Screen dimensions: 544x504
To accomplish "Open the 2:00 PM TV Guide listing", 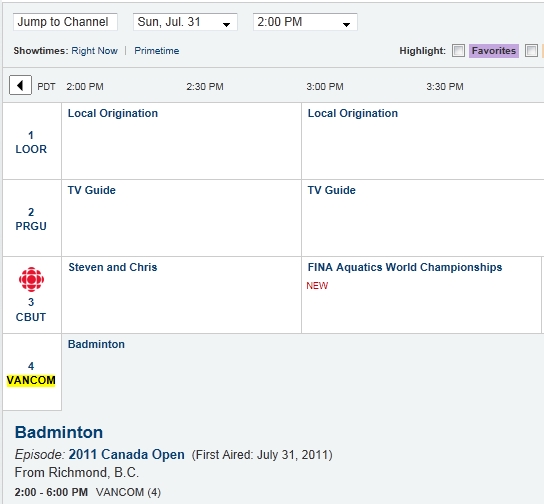I will [92, 190].
